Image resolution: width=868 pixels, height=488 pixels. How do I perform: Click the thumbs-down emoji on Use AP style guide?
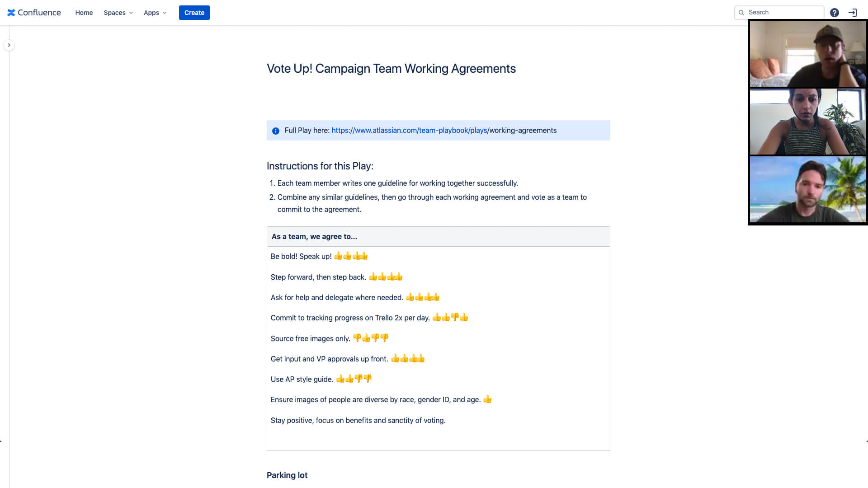click(359, 379)
